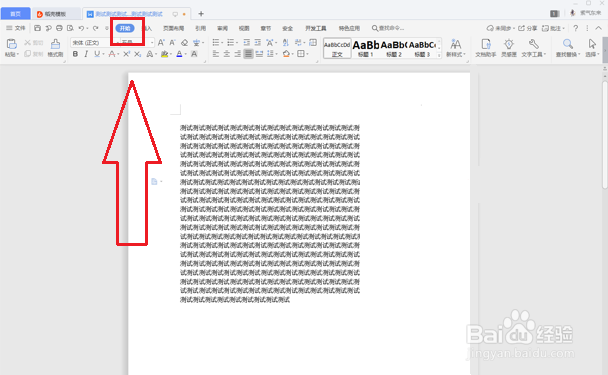Switch to the 页面布局 ribbon tab
Screen dimensions: 608x375
[x=173, y=28]
